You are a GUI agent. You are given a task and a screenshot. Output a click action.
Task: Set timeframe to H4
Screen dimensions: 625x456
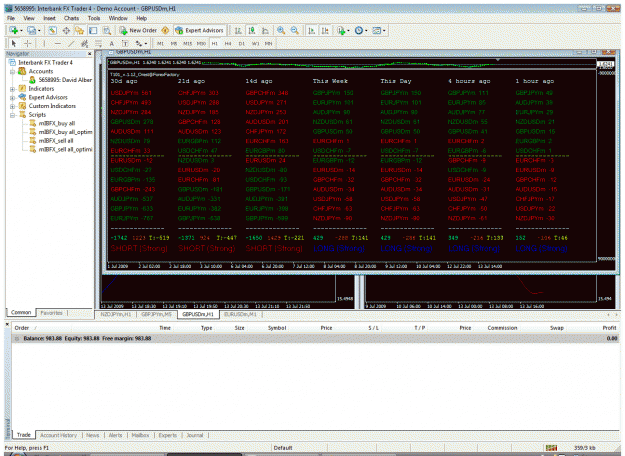coord(228,43)
